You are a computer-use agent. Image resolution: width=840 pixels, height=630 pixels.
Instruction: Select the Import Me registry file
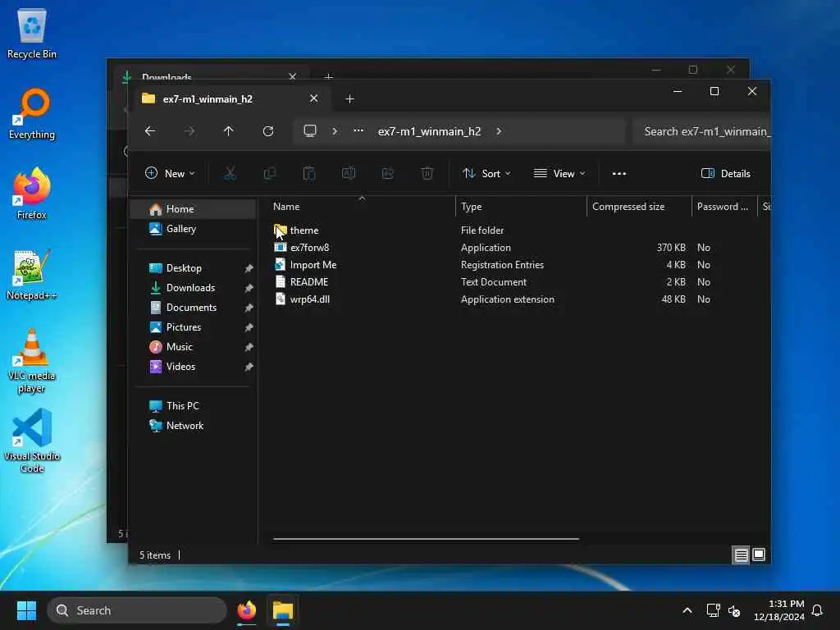pos(313,265)
